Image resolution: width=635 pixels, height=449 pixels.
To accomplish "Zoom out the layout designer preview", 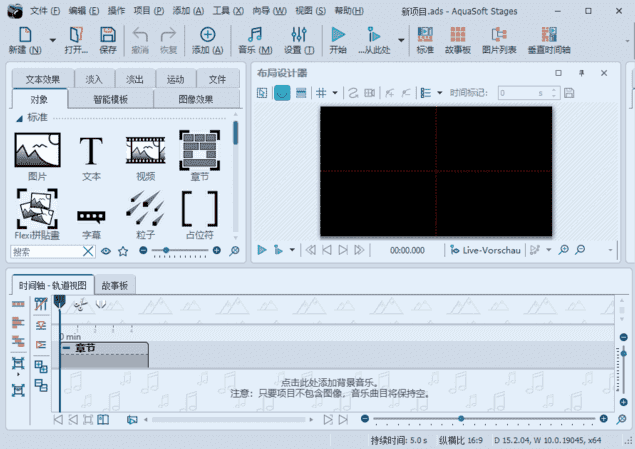I will point(580,250).
